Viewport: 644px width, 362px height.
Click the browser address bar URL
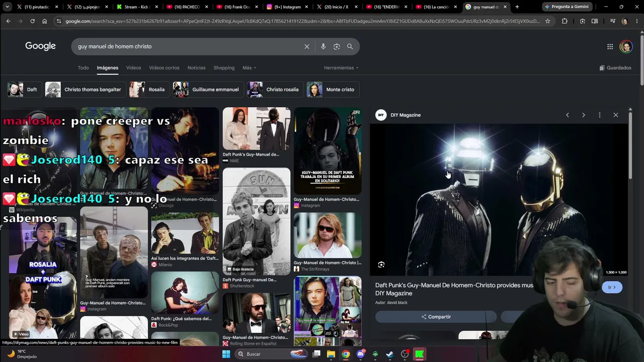(x=302, y=21)
